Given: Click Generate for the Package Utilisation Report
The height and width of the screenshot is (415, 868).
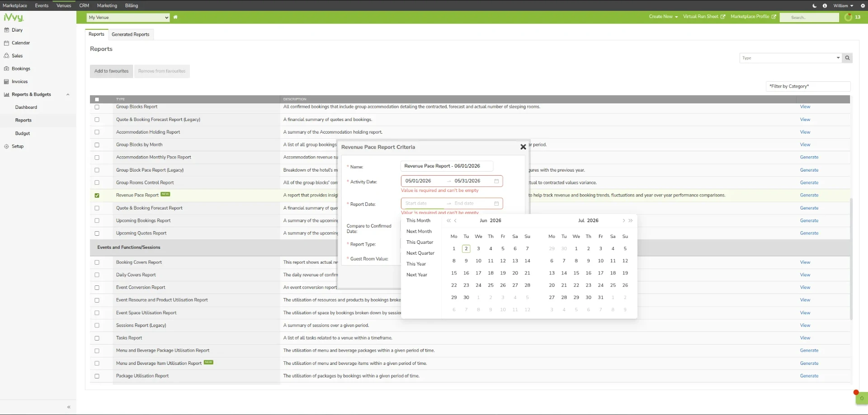Looking at the screenshot, I should click(x=809, y=376).
